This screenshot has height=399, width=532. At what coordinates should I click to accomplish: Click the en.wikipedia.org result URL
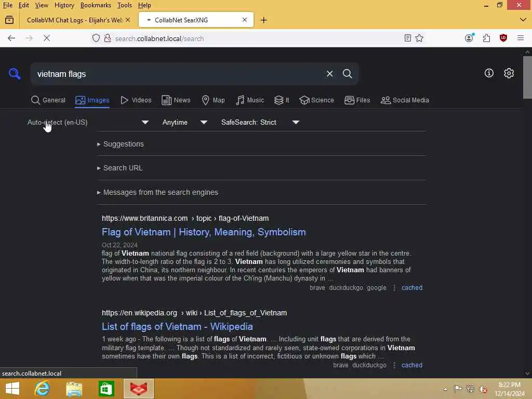(x=194, y=313)
